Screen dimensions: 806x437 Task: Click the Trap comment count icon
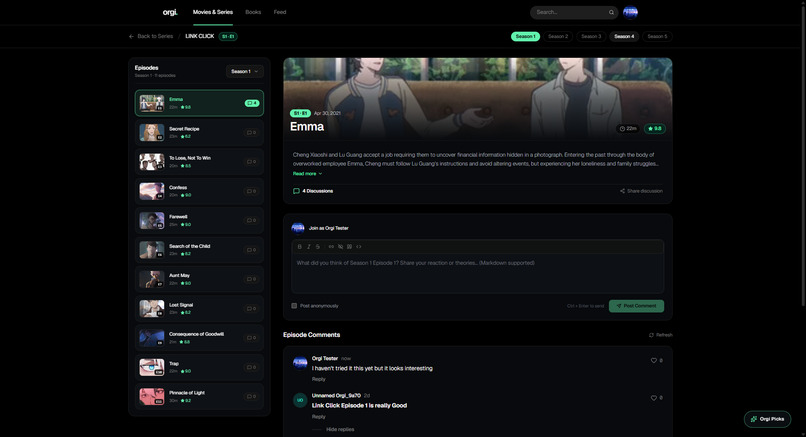(251, 368)
